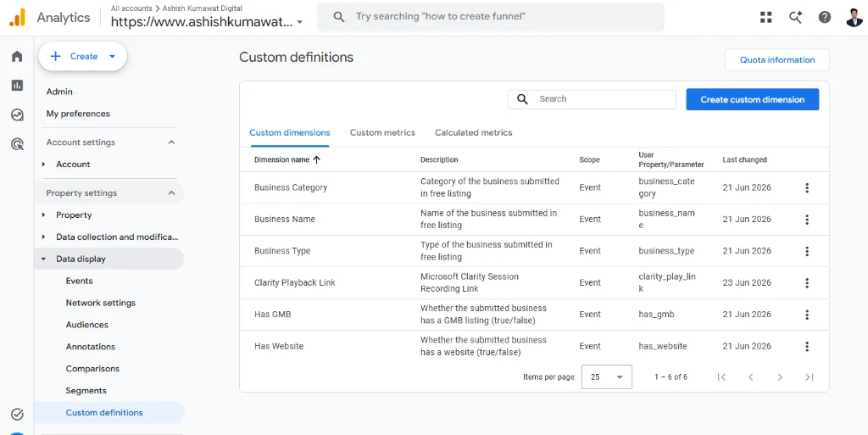This screenshot has width=868, height=435.
Task: Click the Scope column header
Action: click(590, 160)
